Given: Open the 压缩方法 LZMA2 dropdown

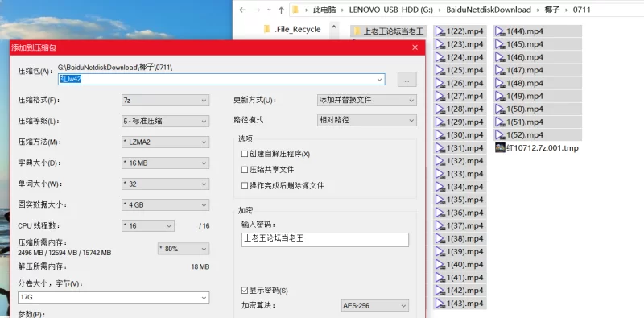Looking at the screenshot, I should 166,142.
